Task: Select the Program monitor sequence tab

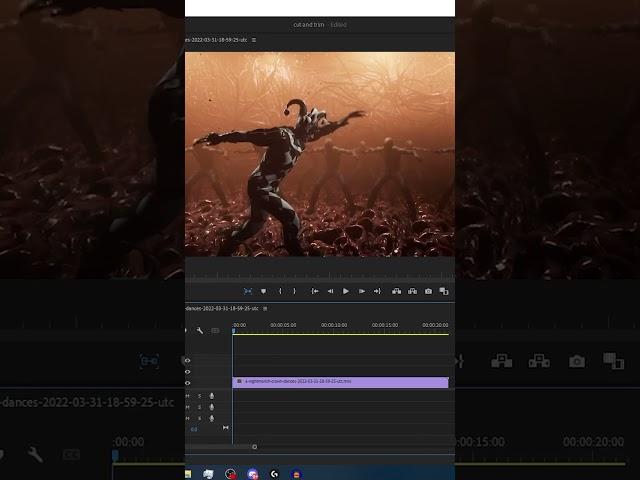Action: pos(216,40)
